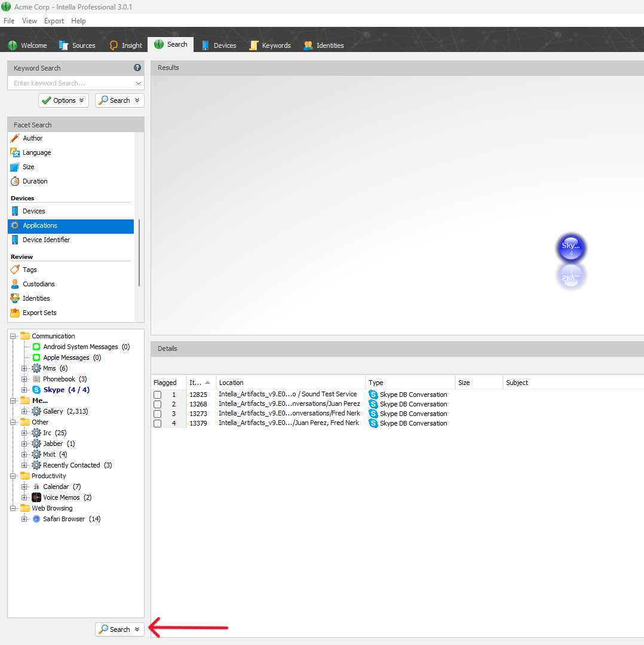Screen dimensions: 644x645
Task: Select the Custodians facet icon
Action: 15,284
